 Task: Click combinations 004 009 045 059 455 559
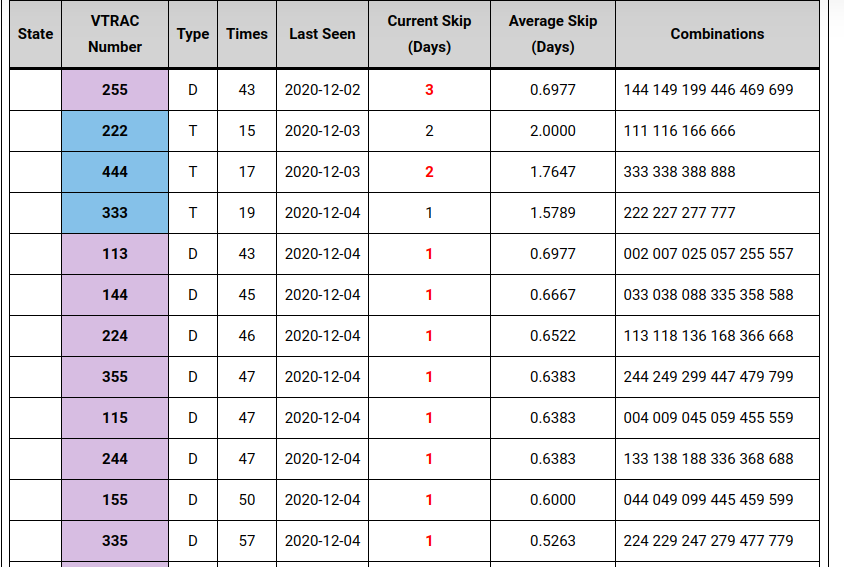coord(708,417)
